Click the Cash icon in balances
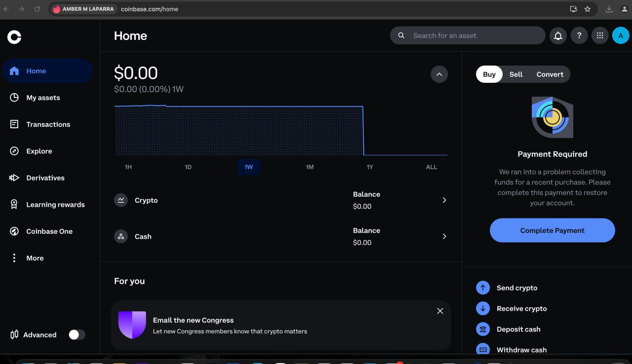The image size is (632, 364). [x=121, y=236]
